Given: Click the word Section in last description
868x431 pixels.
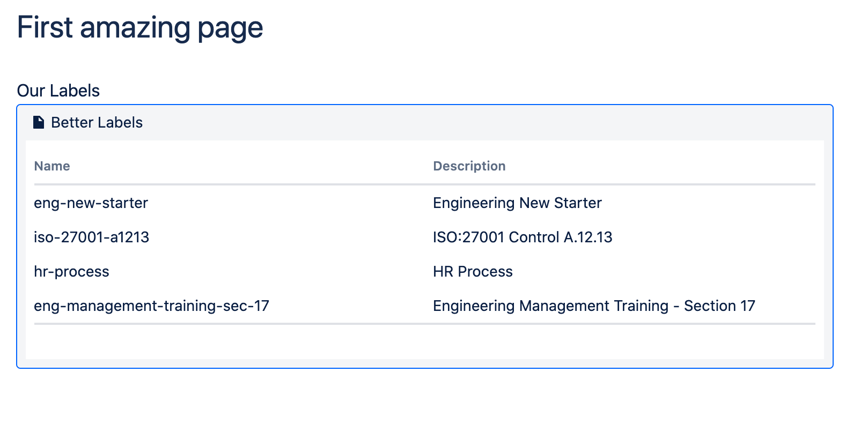Looking at the screenshot, I should (710, 306).
